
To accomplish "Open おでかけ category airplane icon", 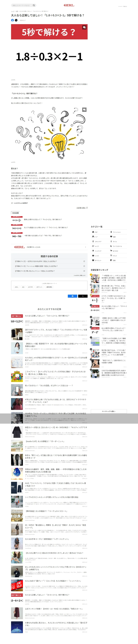I will point(111,251).
